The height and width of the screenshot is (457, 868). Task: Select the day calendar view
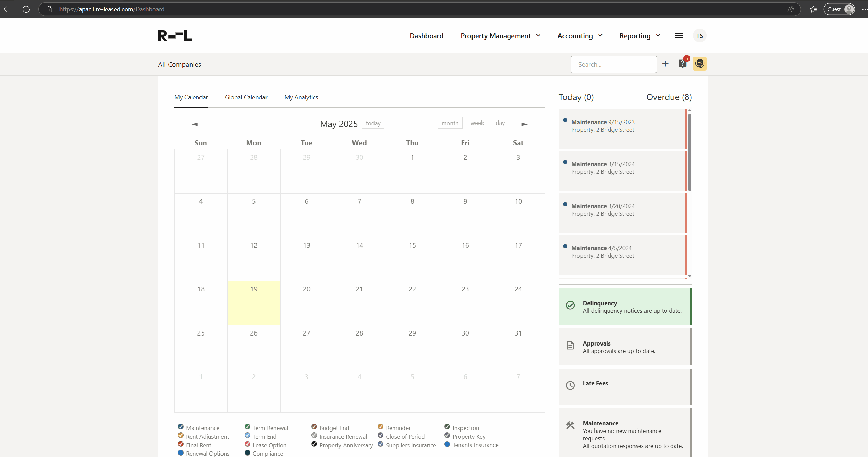tap(500, 123)
